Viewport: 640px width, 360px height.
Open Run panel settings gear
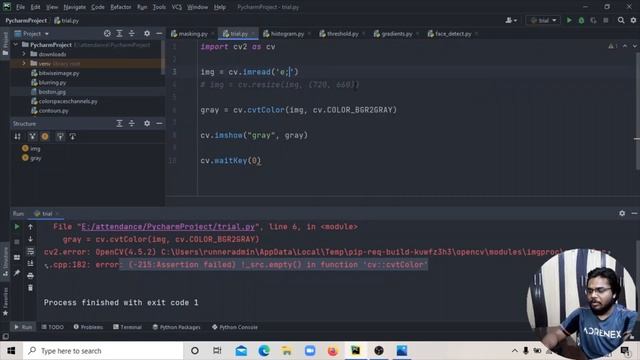coord(622,213)
